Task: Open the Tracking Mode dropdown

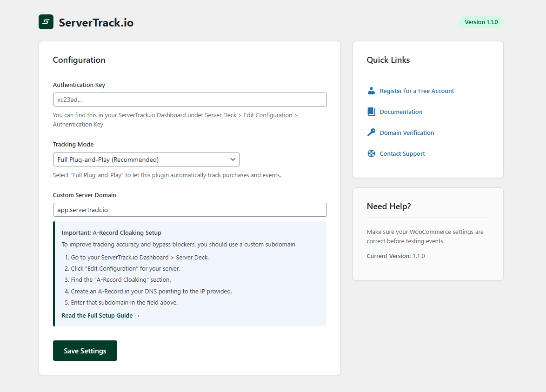Action: pyautogui.click(x=146, y=159)
